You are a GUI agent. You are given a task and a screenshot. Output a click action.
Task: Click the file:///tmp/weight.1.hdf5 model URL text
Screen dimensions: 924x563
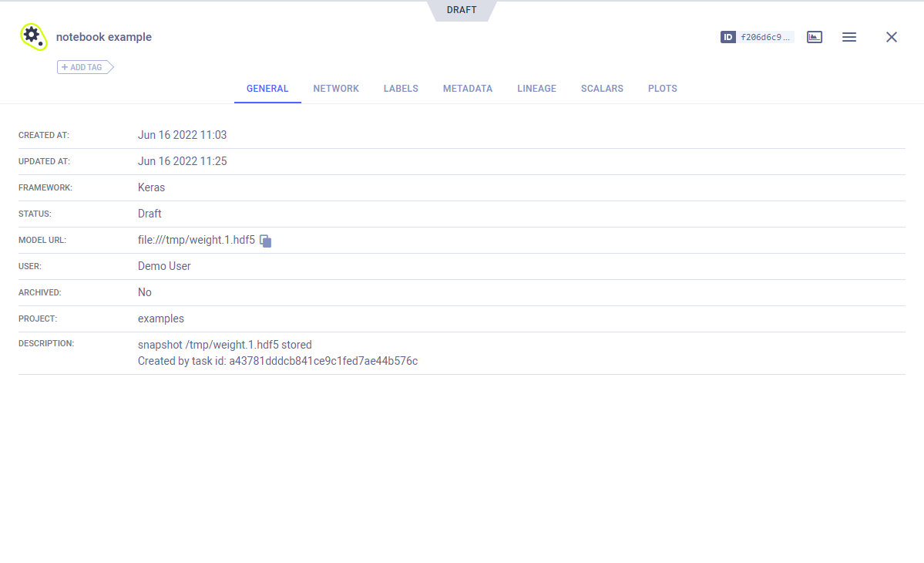(196, 240)
